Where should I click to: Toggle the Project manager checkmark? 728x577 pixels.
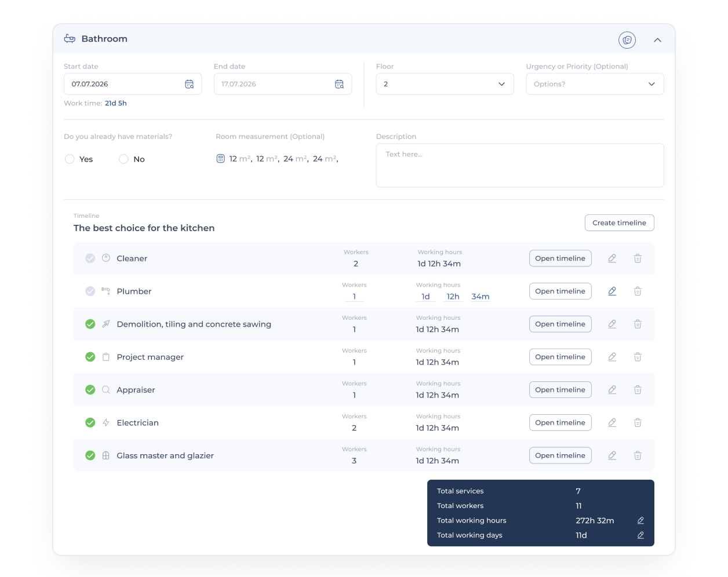point(90,357)
